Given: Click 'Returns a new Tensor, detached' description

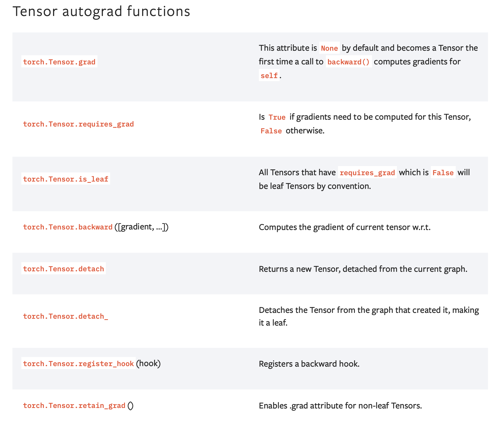Looking at the screenshot, I should click(x=363, y=269).
